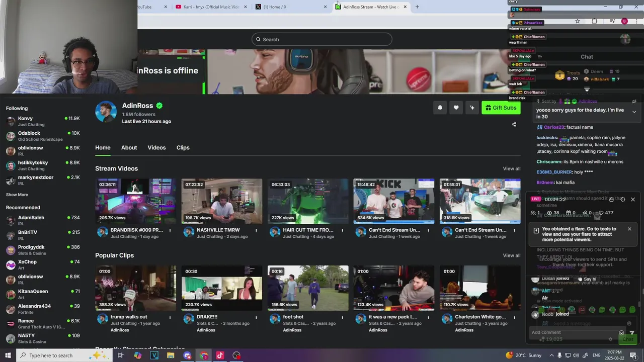Open hstikkytokky channel avatar in sidebar
The width and height of the screenshot is (644, 362).
coord(11,165)
